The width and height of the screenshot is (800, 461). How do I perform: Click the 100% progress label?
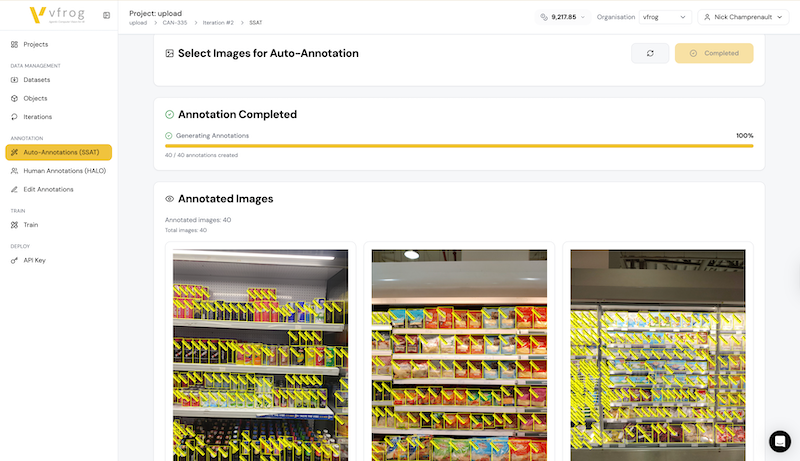coord(744,136)
